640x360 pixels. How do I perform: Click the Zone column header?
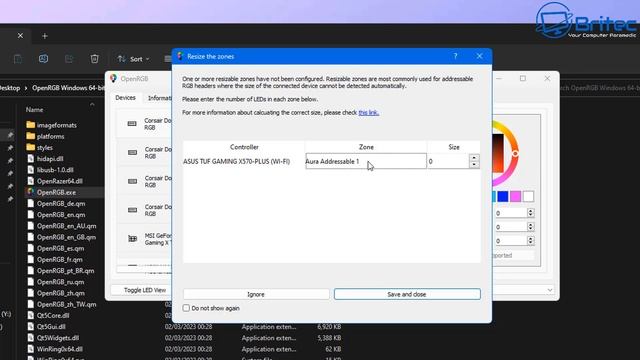coord(366,147)
